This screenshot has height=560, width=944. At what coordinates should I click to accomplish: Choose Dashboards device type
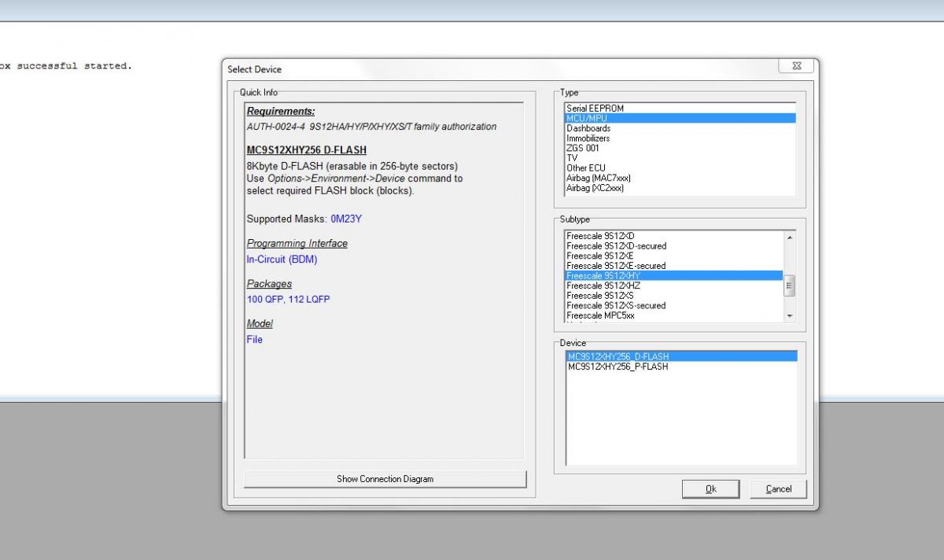pyautogui.click(x=680, y=128)
